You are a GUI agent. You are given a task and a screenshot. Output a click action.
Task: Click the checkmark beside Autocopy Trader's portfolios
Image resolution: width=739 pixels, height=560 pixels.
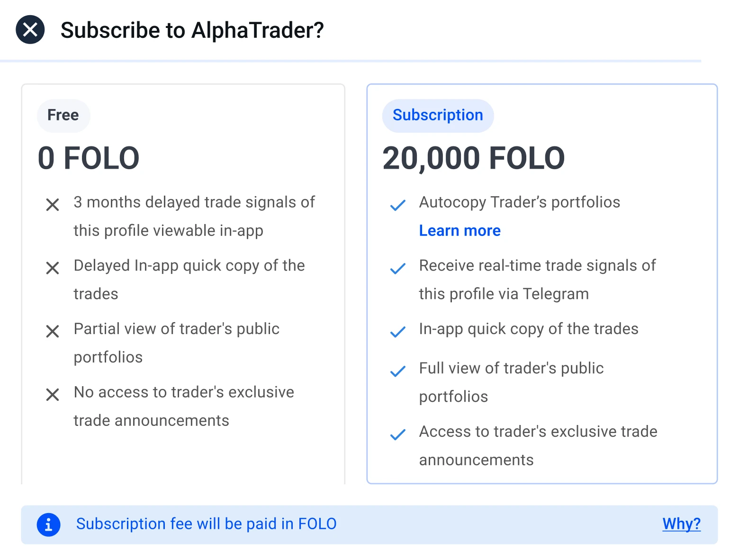(x=398, y=205)
